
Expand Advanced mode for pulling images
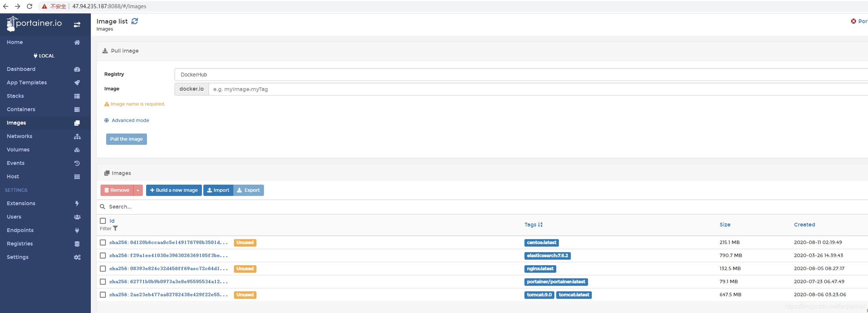(x=130, y=120)
